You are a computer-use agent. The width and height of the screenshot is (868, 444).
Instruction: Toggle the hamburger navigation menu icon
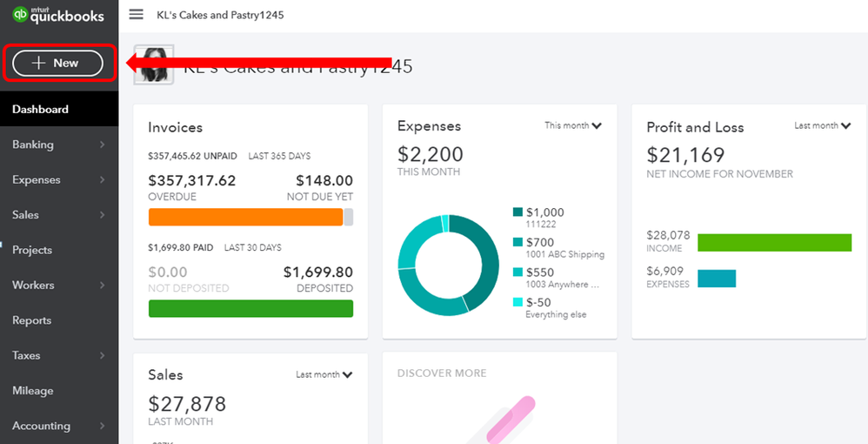pos(137,15)
